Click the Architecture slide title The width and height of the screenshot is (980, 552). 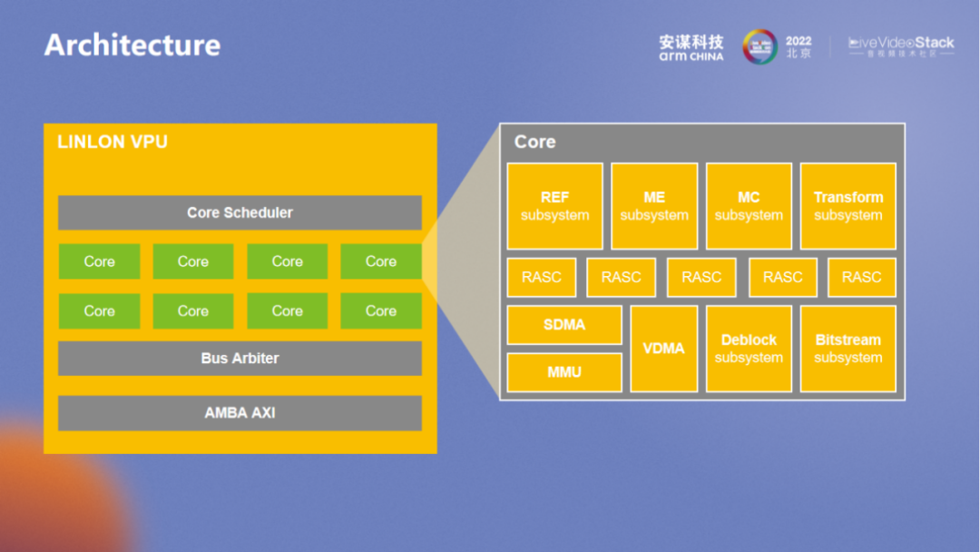(132, 45)
